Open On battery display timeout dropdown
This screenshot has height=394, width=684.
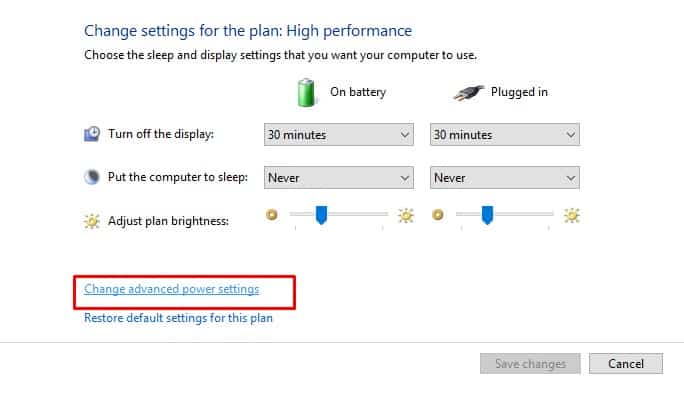click(339, 134)
